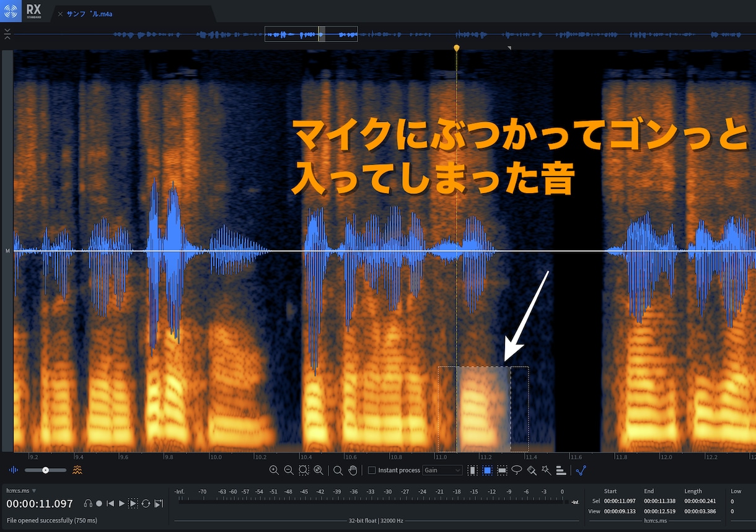Click the selection Start value 00:00:11.097

click(x=618, y=501)
